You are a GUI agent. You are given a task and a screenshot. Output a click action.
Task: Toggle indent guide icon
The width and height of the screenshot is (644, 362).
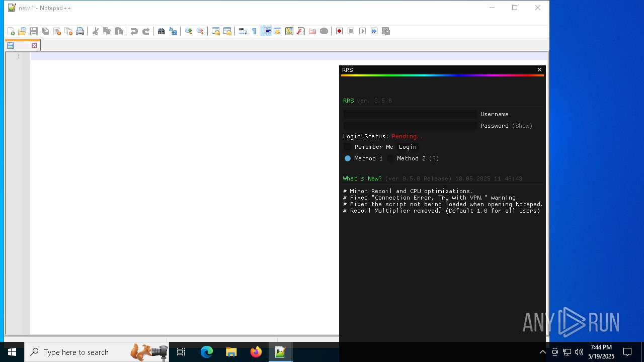tap(267, 31)
